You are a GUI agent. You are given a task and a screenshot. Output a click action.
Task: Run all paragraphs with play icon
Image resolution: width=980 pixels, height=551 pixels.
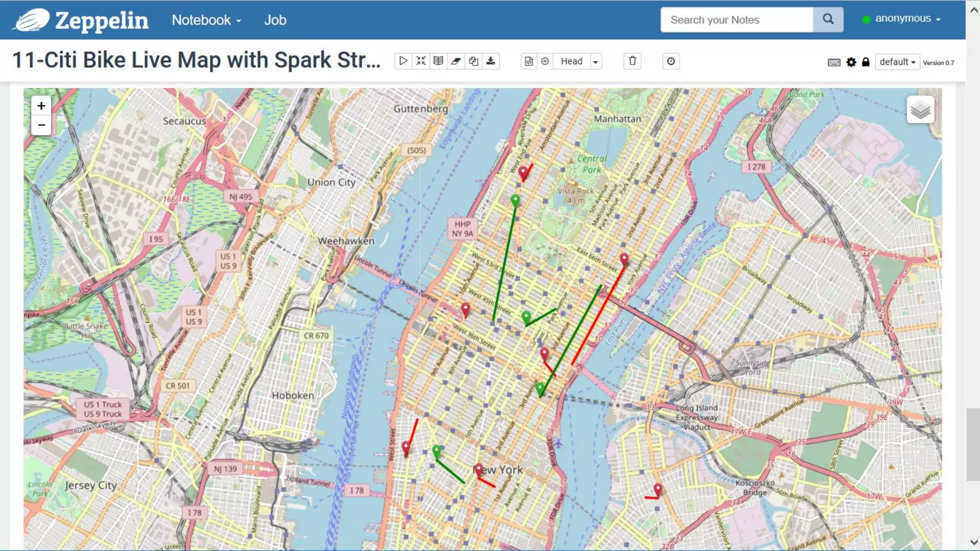pyautogui.click(x=403, y=61)
